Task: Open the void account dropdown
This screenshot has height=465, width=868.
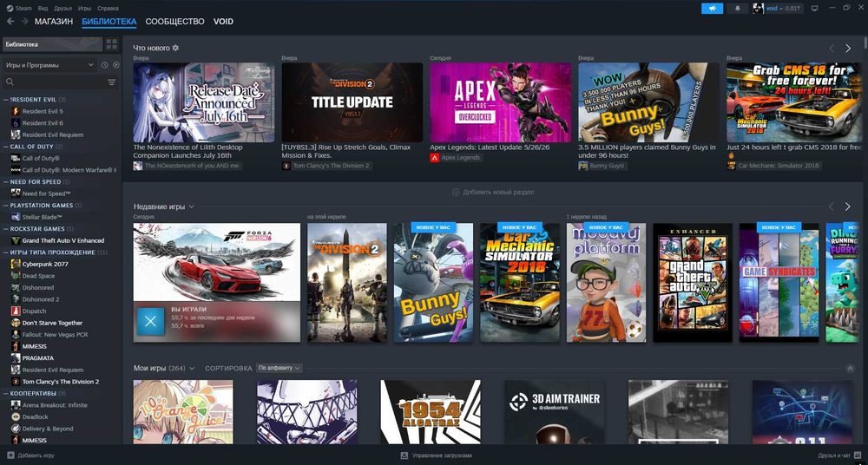Action: tap(776, 9)
